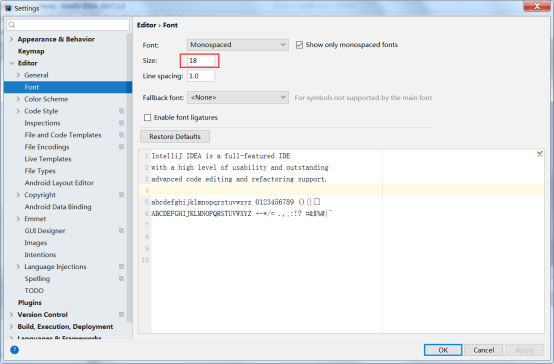The height and width of the screenshot is (364, 554).
Task: Expand the Code Style node
Action: (18, 111)
